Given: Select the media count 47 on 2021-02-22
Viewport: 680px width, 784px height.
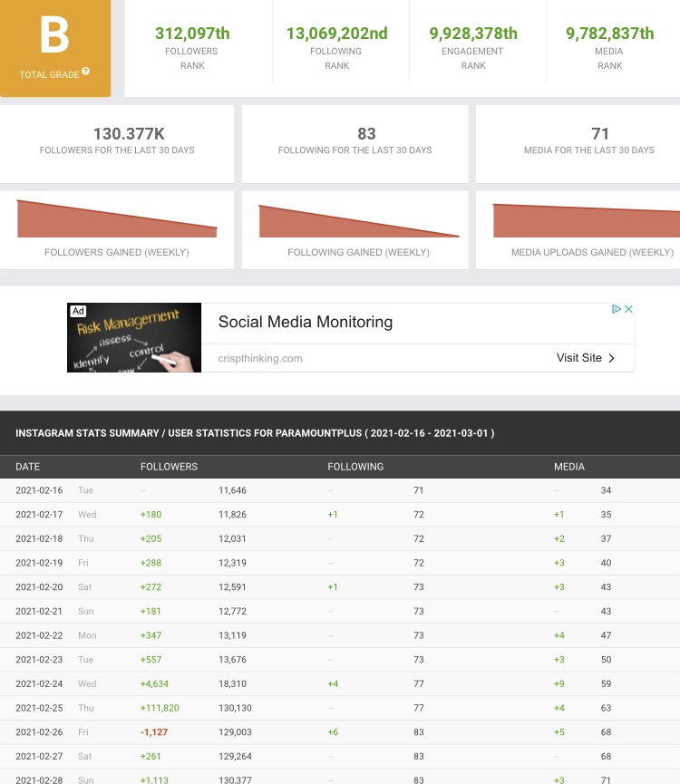Looking at the screenshot, I should (606, 635).
